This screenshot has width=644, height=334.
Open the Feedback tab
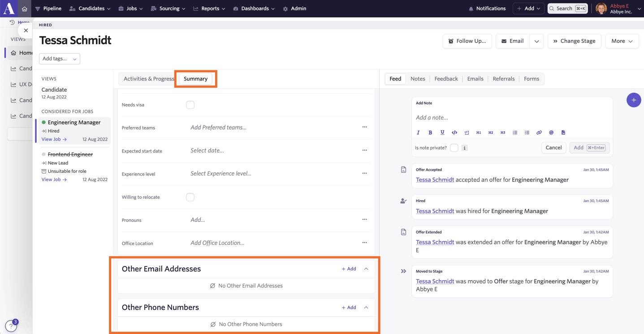[446, 79]
